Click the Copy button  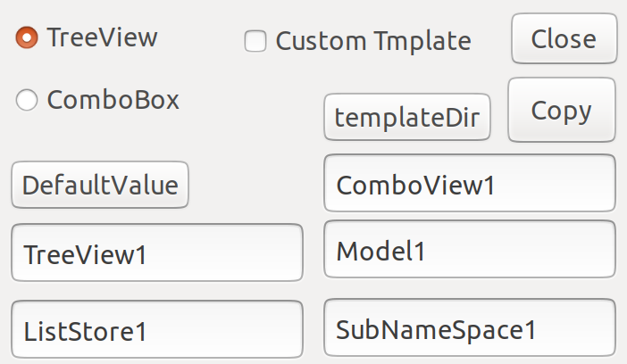click(561, 110)
